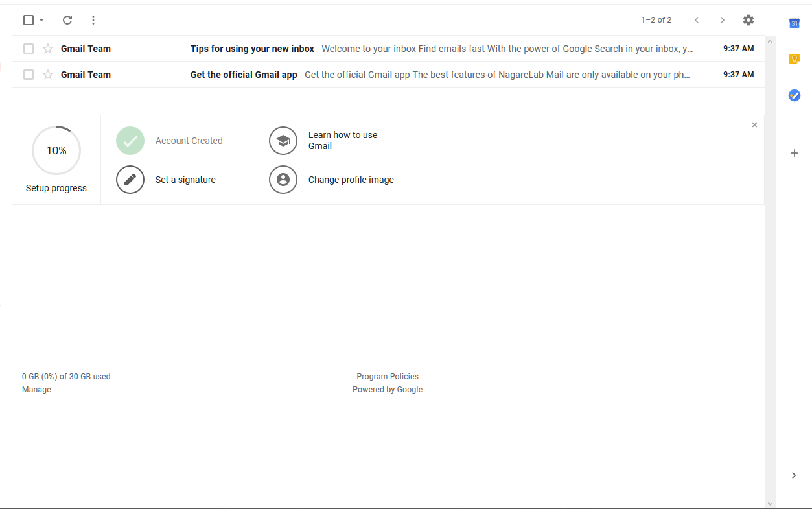Click the scrollbar up arrow
The image size is (812, 509).
(x=770, y=41)
